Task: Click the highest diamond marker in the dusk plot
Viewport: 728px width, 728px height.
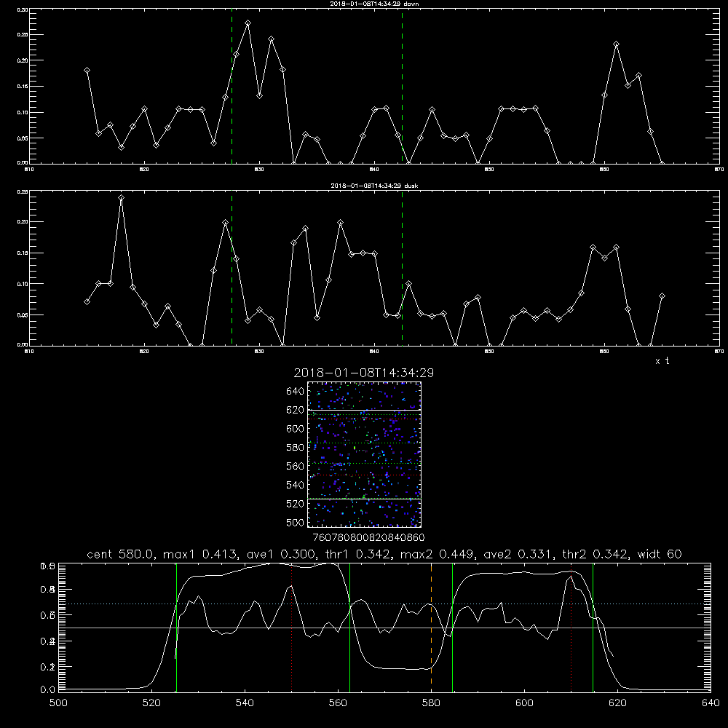Action: pyautogui.click(x=121, y=198)
